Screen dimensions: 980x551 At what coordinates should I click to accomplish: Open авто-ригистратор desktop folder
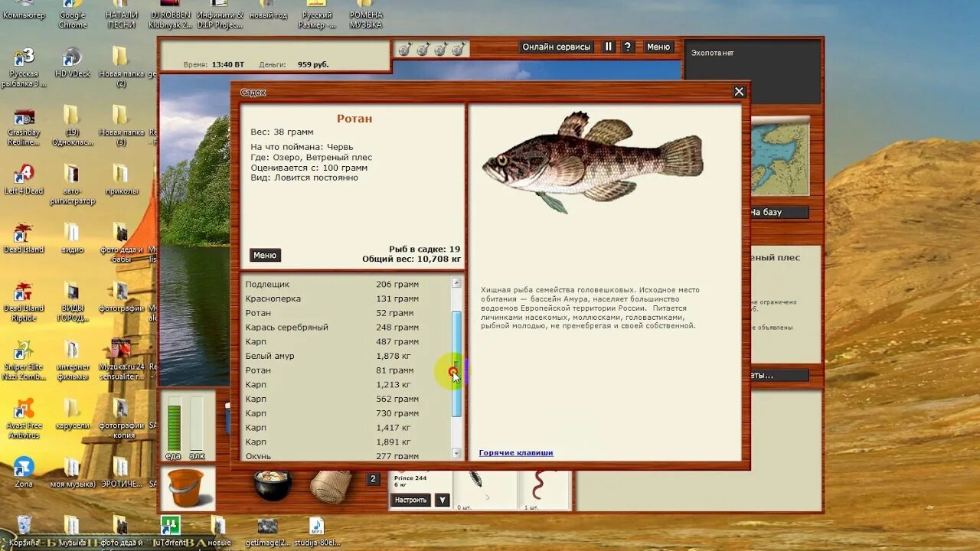coord(72,184)
